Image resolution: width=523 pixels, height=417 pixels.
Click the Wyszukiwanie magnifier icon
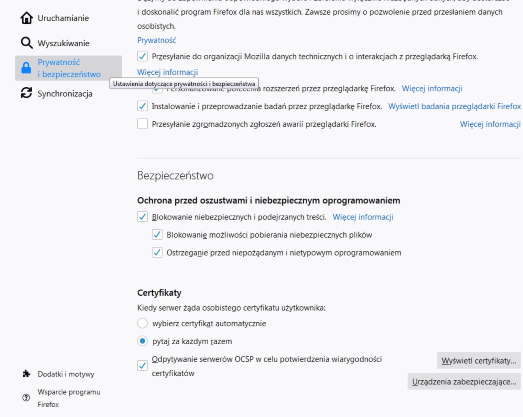(26, 43)
